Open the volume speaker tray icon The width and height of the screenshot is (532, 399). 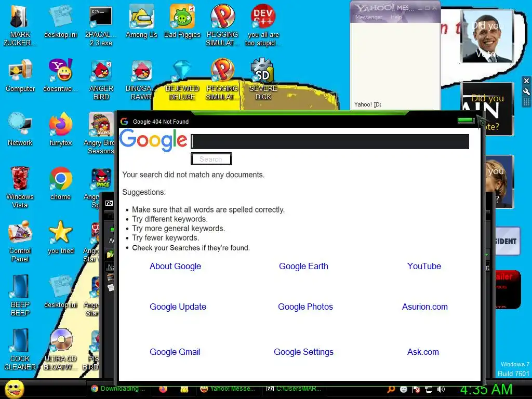(x=441, y=389)
